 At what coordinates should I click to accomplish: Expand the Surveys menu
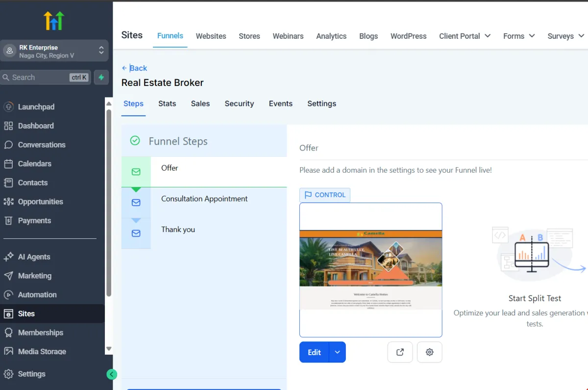point(566,36)
